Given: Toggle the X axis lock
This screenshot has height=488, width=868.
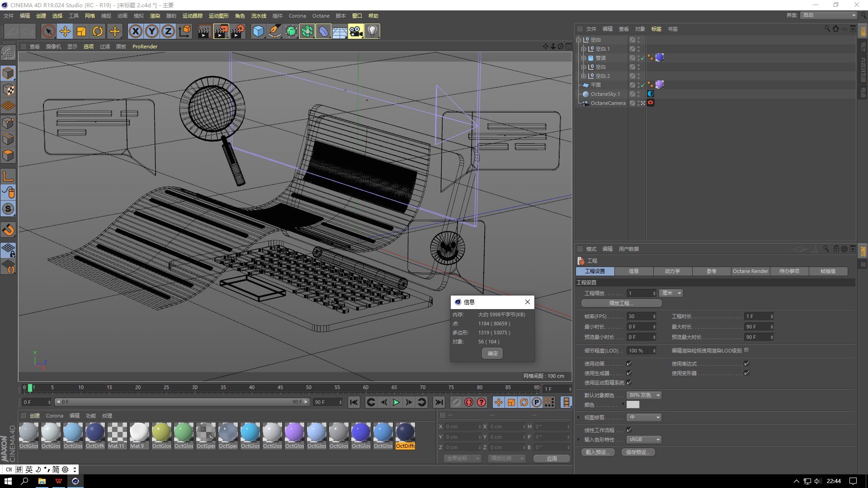Looking at the screenshot, I should pyautogui.click(x=135, y=31).
